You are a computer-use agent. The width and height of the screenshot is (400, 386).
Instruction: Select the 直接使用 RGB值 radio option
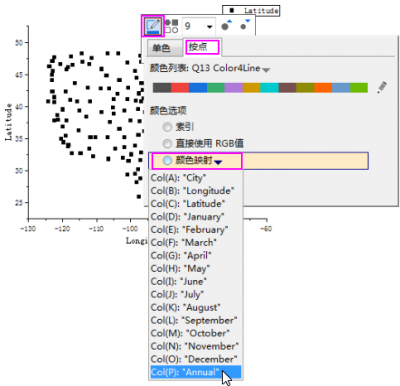coord(167,144)
